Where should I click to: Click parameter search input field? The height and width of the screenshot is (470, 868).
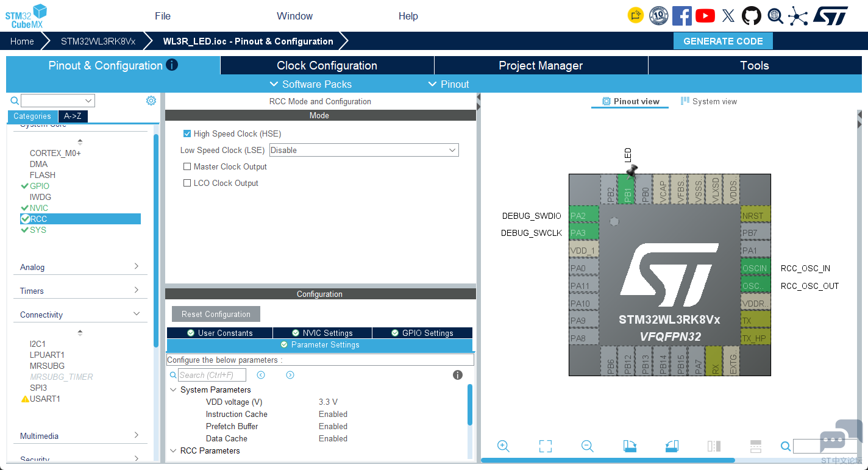point(212,375)
